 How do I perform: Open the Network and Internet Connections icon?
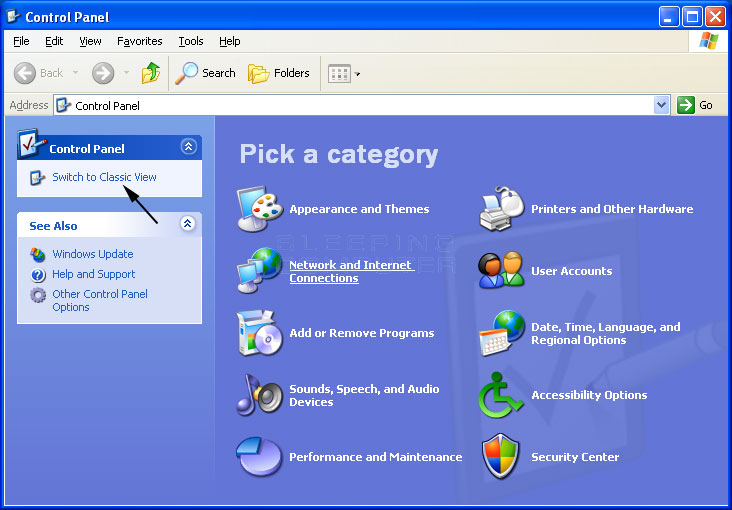click(260, 270)
